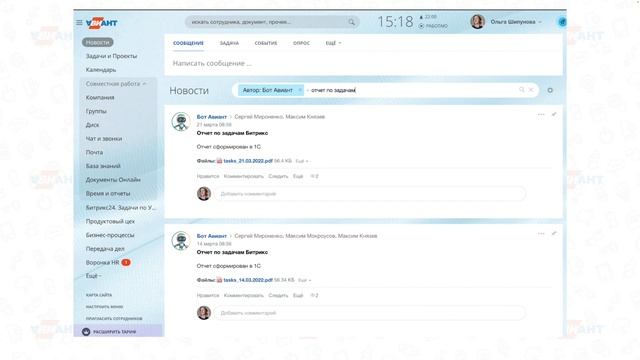Open Бот Авиант author link in 14 марта post
This screenshot has height=360, width=640.
point(211,236)
